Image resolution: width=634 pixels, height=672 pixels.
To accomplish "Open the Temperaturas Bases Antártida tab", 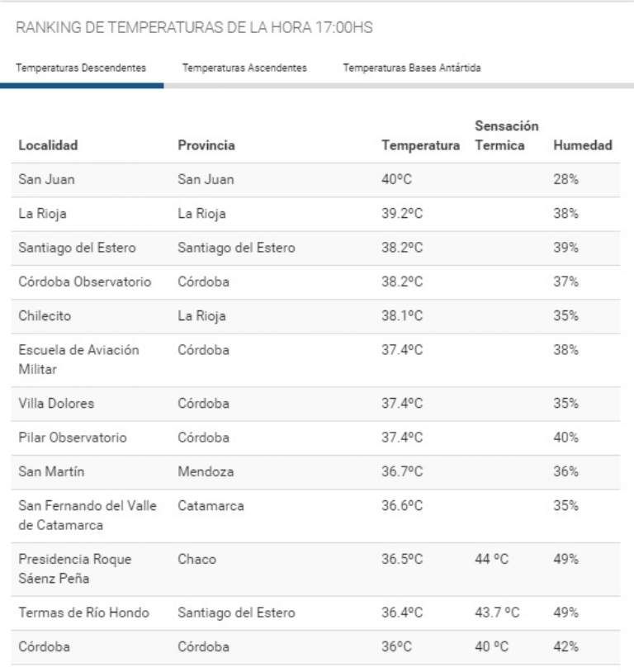I will pos(412,68).
